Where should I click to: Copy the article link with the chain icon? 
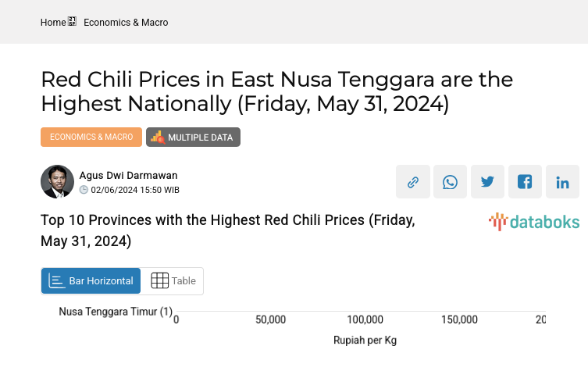coord(412,182)
